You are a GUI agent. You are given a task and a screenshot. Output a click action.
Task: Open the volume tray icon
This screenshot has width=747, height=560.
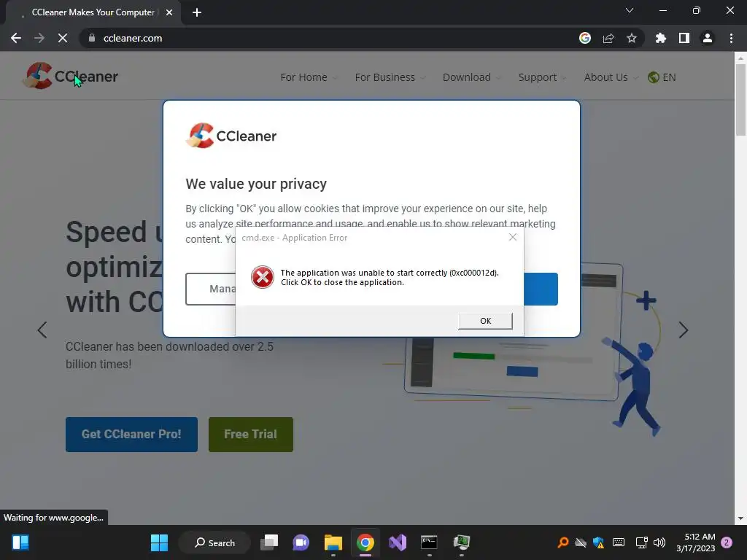659,542
